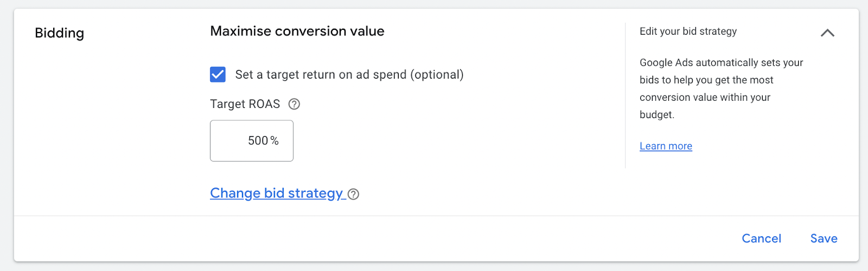The image size is (868, 271).
Task: Open the Target ROAS help icon
Action: pyautogui.click(x=294, y=104)
